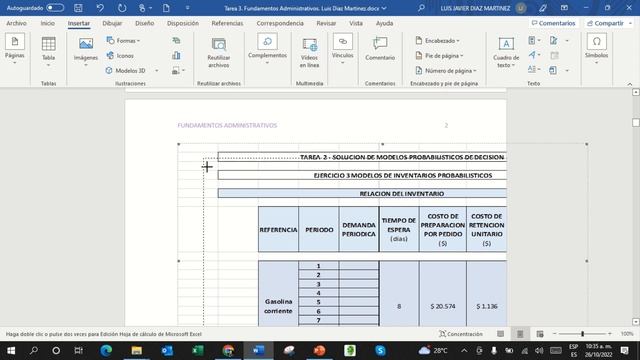Open the Pie de página dropdown
Viewport: 640px width, 360px height.
[x=439, y=56]
